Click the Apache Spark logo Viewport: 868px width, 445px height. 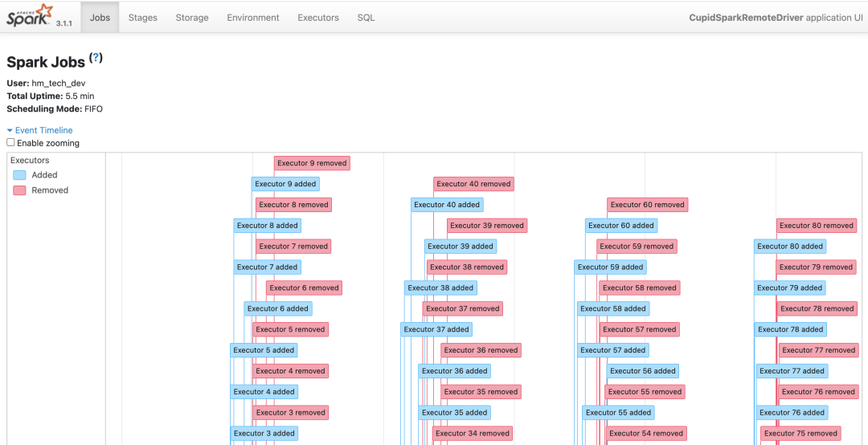coord(30,15)
